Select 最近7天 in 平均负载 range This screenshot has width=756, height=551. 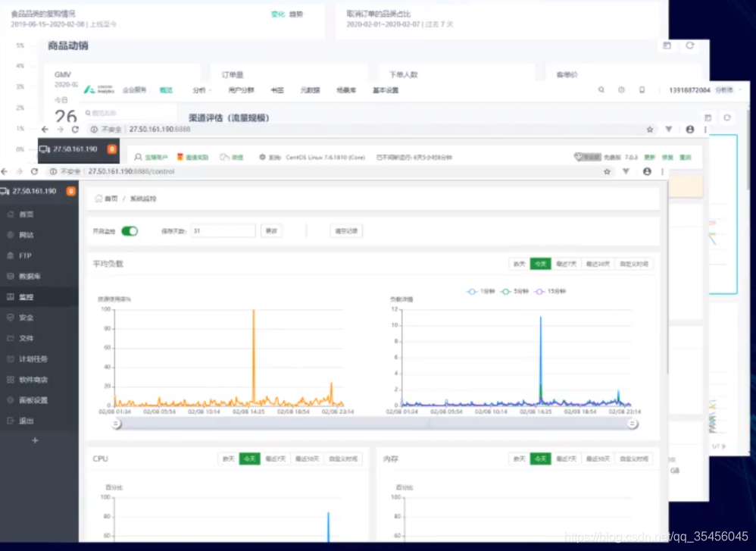point(566,264)
